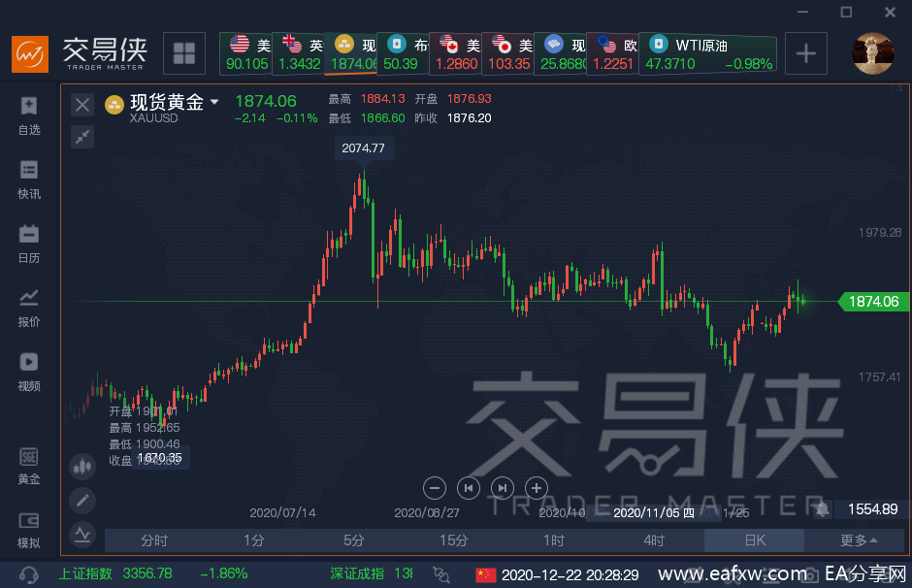Switch to the 分时 timeframe tab

154,540
